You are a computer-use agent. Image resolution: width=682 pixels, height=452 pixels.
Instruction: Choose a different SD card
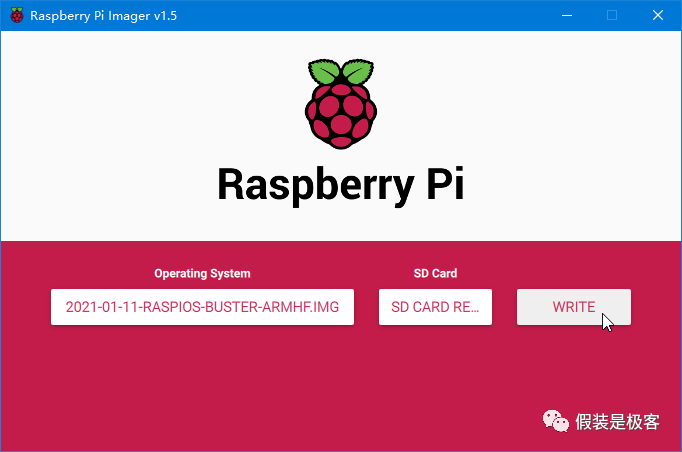click(x=435, y=307)
